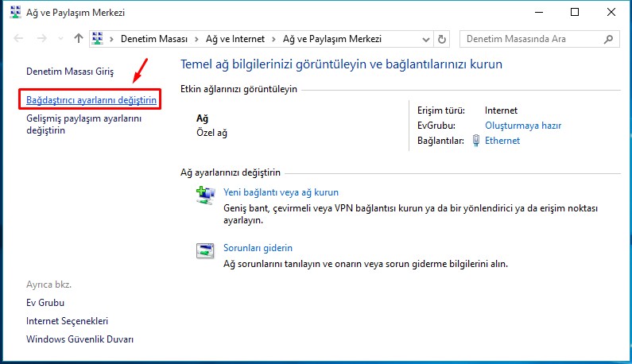Expand the address bar history dropdown
Screen dimensions: 632x364
pyautogui.click(x=425, y=38)
